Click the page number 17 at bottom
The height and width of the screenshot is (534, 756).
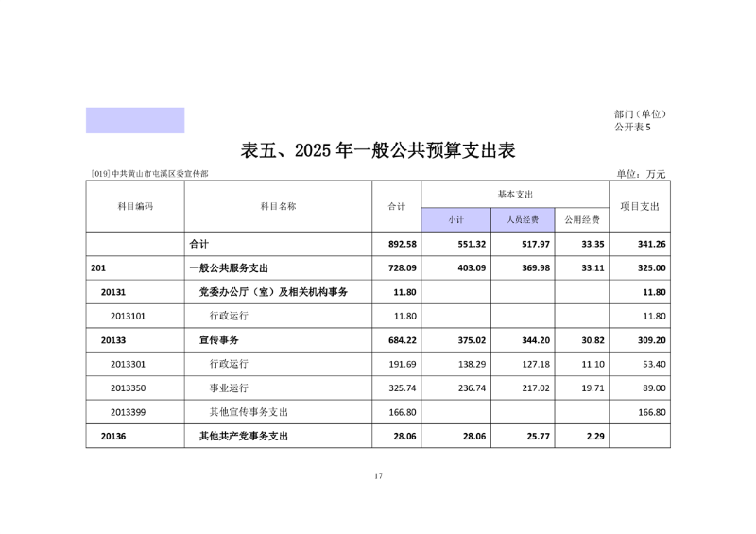[x=378, y=475]
